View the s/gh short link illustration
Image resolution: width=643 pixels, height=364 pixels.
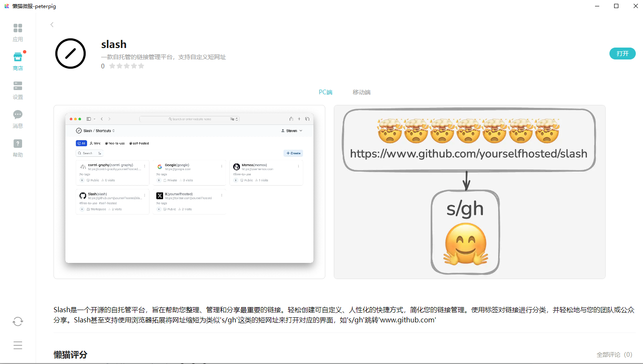click(470, 192)
